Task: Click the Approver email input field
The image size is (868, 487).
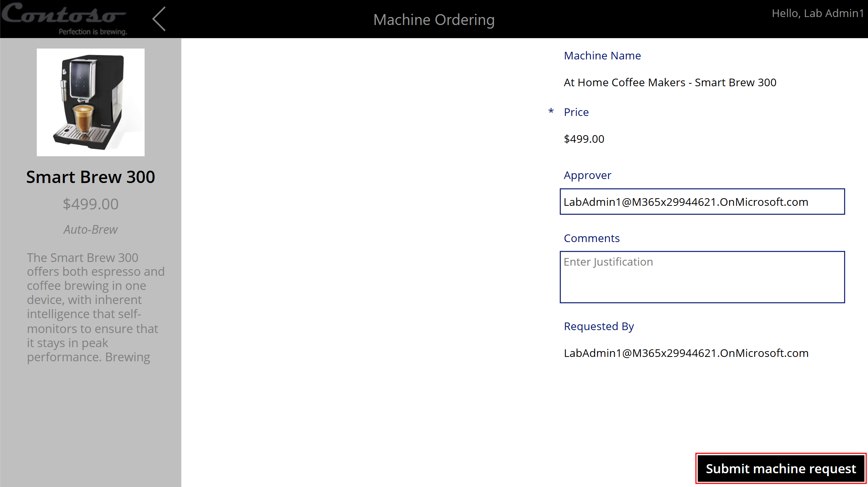Action: pyautogui.click(x=702, y=202)
